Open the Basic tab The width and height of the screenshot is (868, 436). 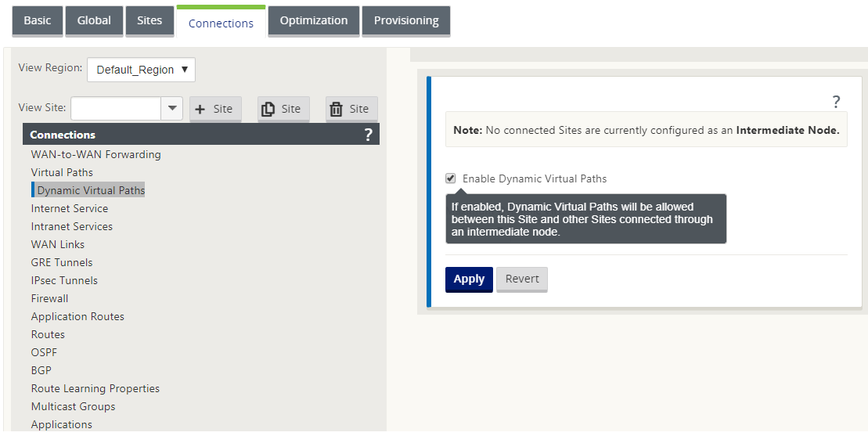(x=37, y=20)
